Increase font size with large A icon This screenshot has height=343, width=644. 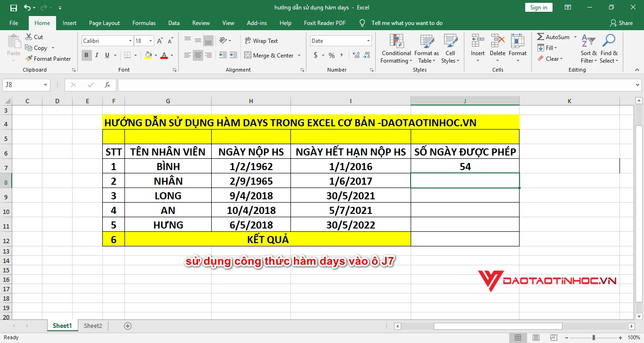coord(160,41)
